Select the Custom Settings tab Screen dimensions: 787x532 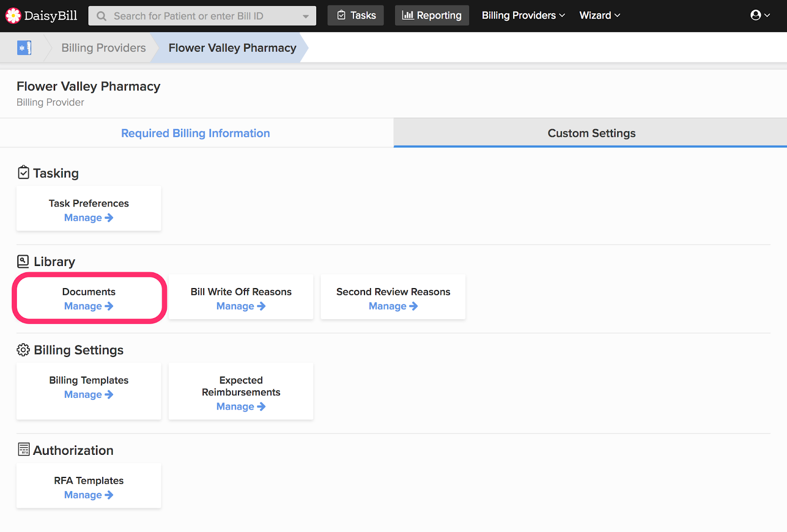pos(591,133)
